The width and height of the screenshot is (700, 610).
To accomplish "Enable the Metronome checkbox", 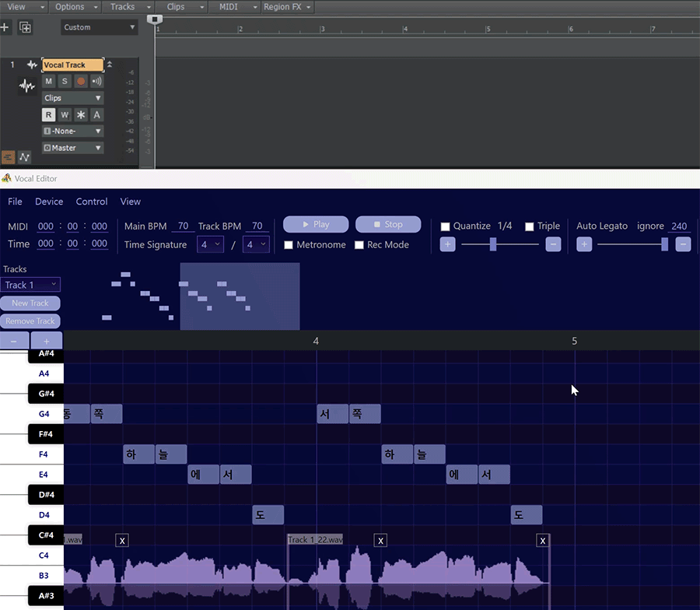I will tap(289, 245).
